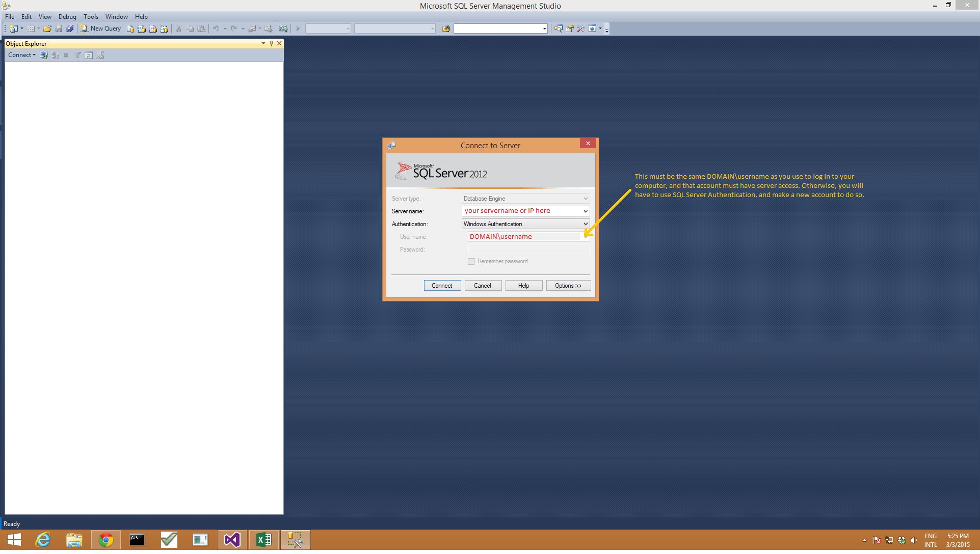
Task: Open the Connect dropdown in Object Explorer
Action: point(22,55)
